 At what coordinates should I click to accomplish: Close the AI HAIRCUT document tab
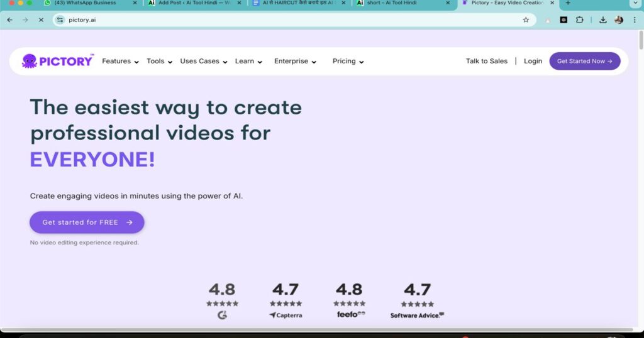tap(343, 3)
